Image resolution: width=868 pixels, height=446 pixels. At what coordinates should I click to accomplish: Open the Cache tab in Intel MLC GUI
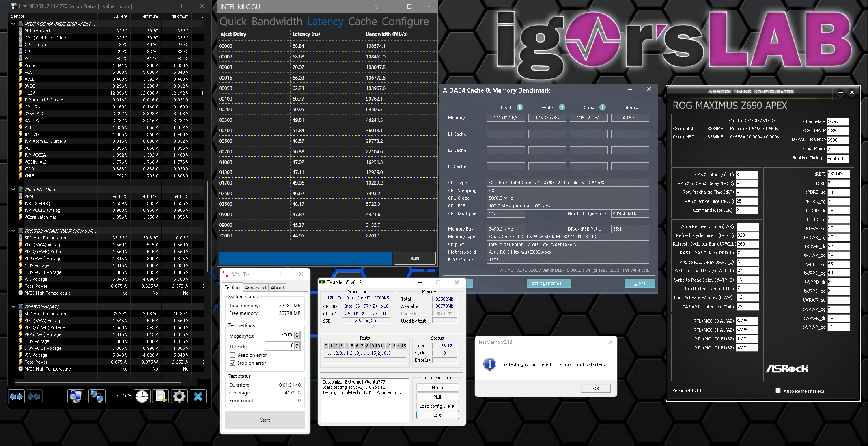point(363,22)
